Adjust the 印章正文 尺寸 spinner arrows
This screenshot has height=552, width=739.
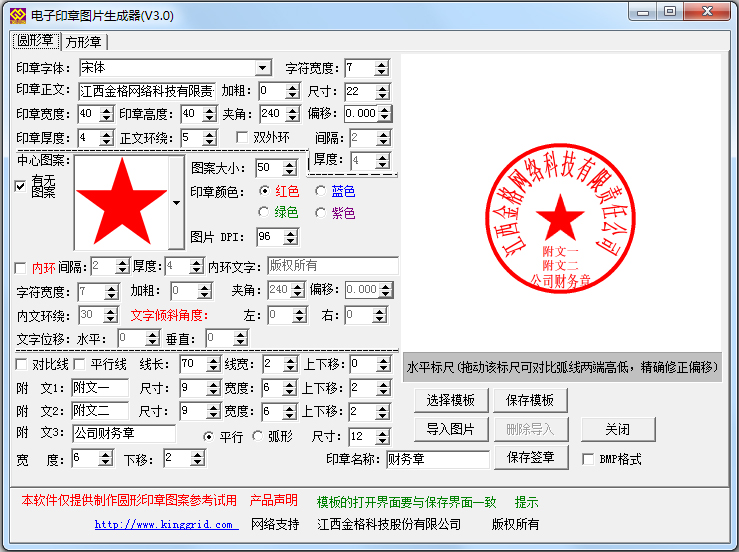pos(382,91)
